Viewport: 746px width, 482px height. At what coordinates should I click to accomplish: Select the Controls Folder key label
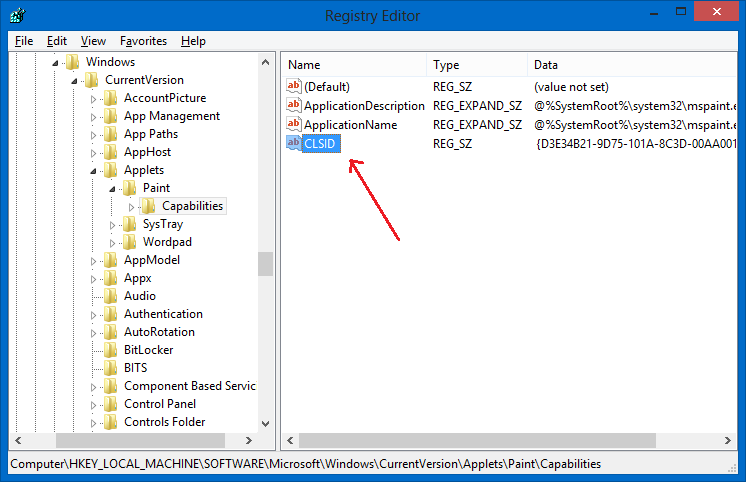click(x=165, y=422)
